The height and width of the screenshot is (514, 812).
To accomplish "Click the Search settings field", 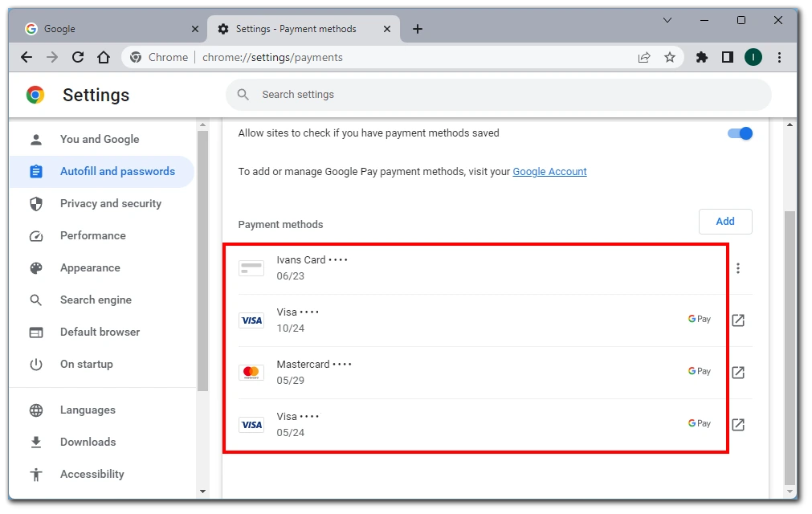I will 498,95.
